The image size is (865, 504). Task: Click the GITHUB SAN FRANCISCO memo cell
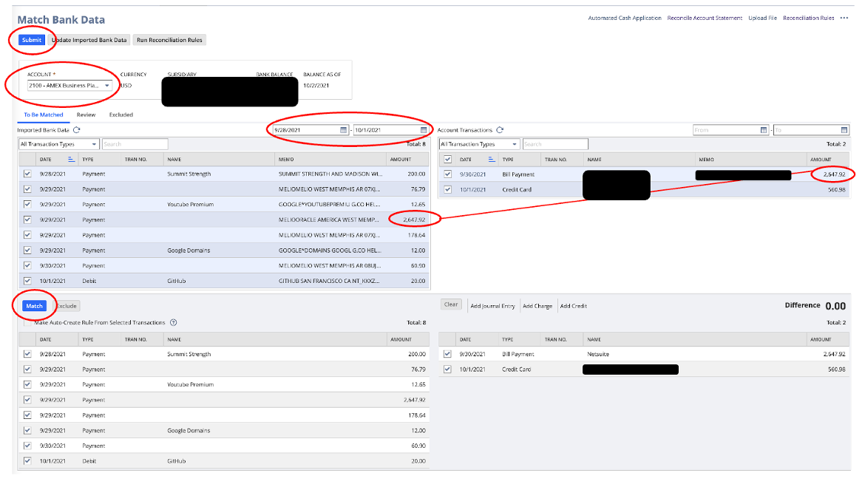329,281
